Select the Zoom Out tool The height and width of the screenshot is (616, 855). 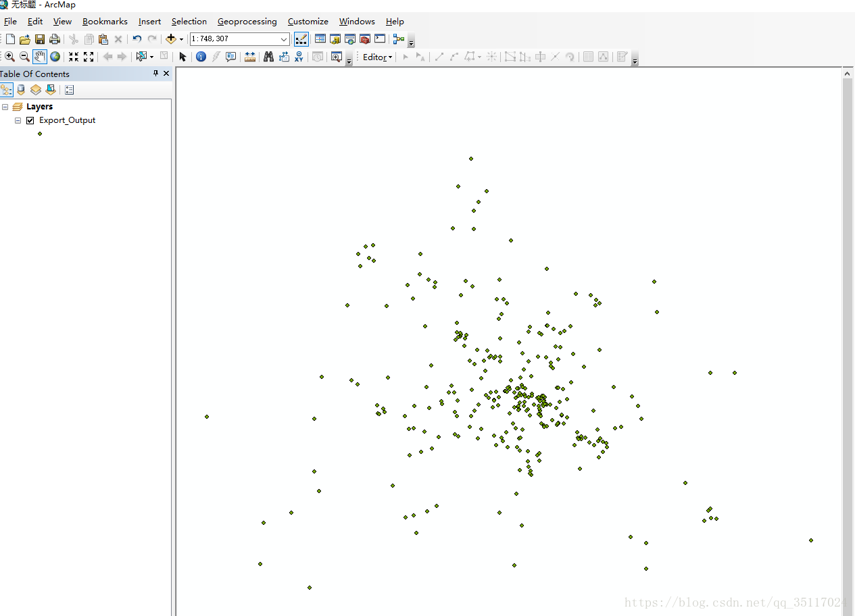[x=25, y=57]
